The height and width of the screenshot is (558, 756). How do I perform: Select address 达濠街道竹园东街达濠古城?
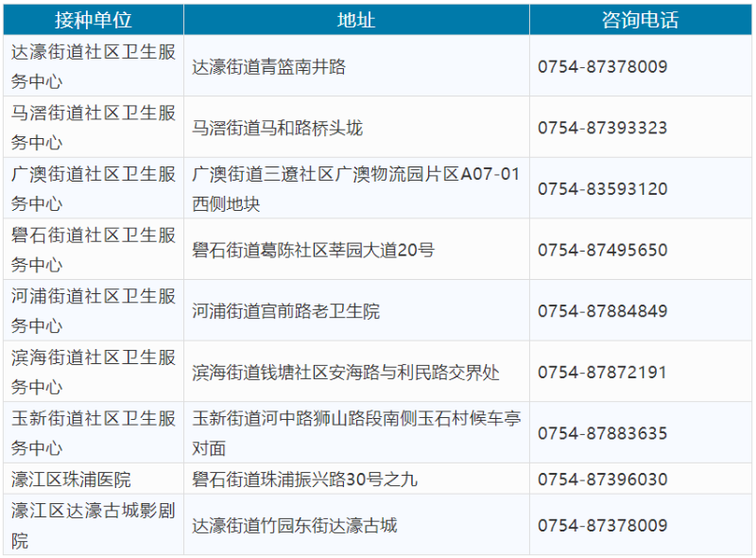[295, 525]
